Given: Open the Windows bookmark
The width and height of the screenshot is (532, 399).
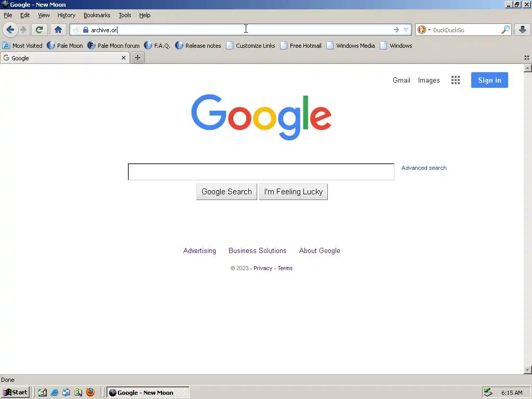Looking at the screenshot, I should [x=396, y=46].
